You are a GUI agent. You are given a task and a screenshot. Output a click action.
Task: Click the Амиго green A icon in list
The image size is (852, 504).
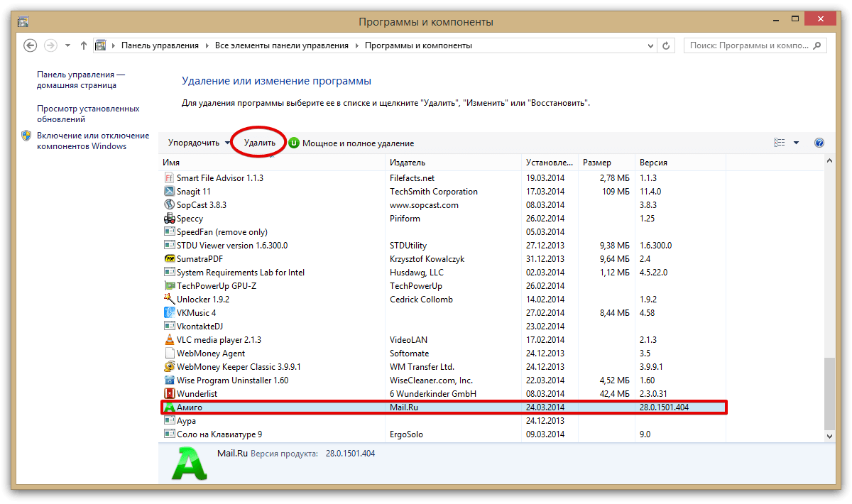[x=169, y=407]
